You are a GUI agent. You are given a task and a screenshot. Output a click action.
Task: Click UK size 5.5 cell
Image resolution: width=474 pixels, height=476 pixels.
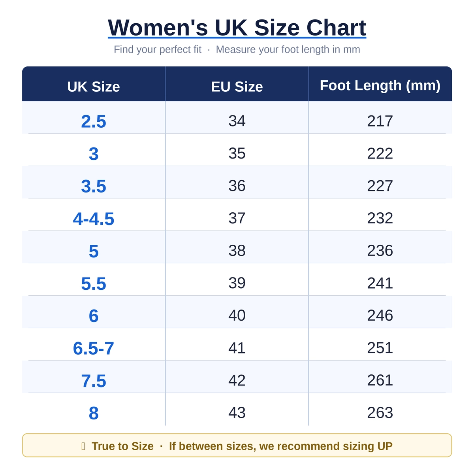tap(94, 280)
